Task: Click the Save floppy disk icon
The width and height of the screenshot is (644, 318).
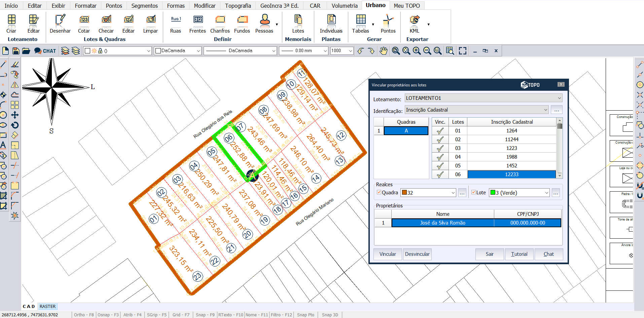Action: click(16, 51)
